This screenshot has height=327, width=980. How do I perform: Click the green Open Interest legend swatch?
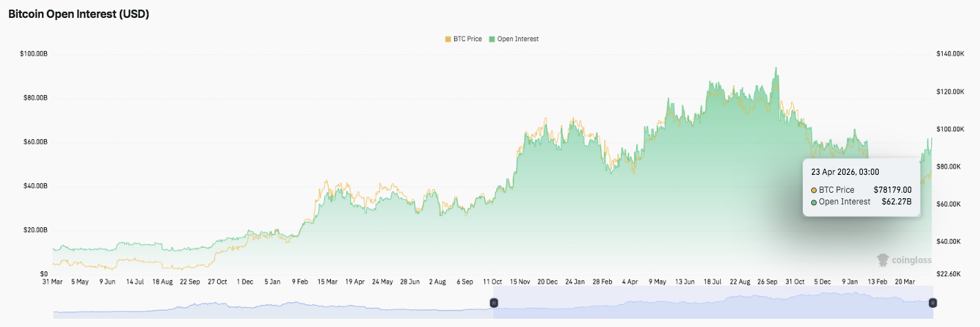[492, 39]
